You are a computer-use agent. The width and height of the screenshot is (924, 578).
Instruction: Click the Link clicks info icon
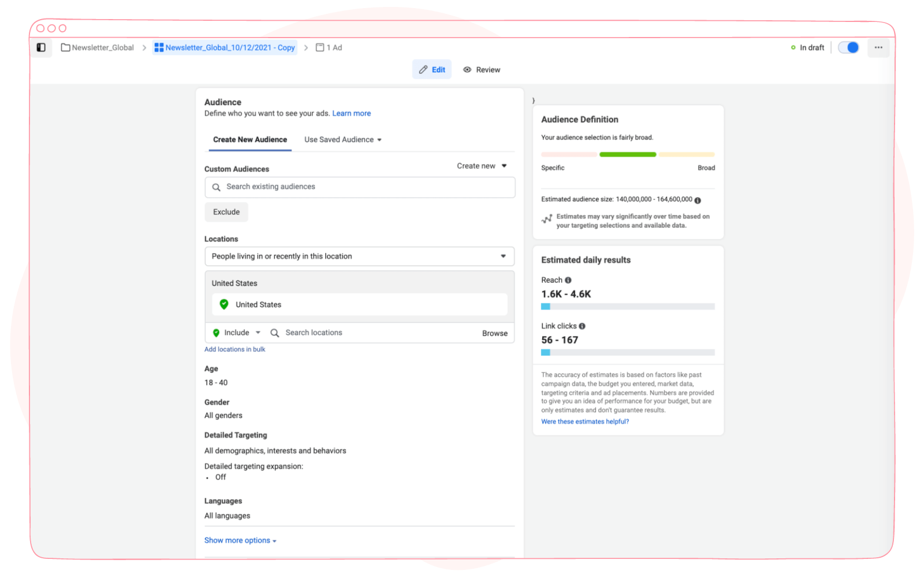point(582,327)
